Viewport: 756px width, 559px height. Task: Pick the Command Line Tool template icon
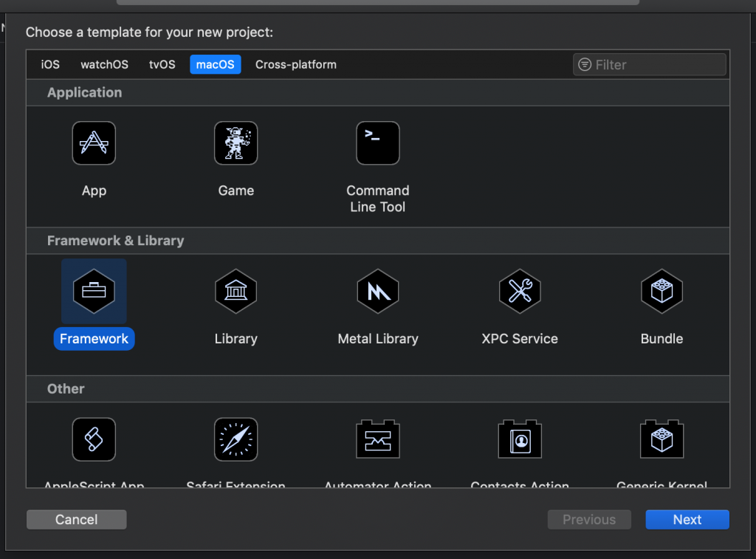(378, 143)
